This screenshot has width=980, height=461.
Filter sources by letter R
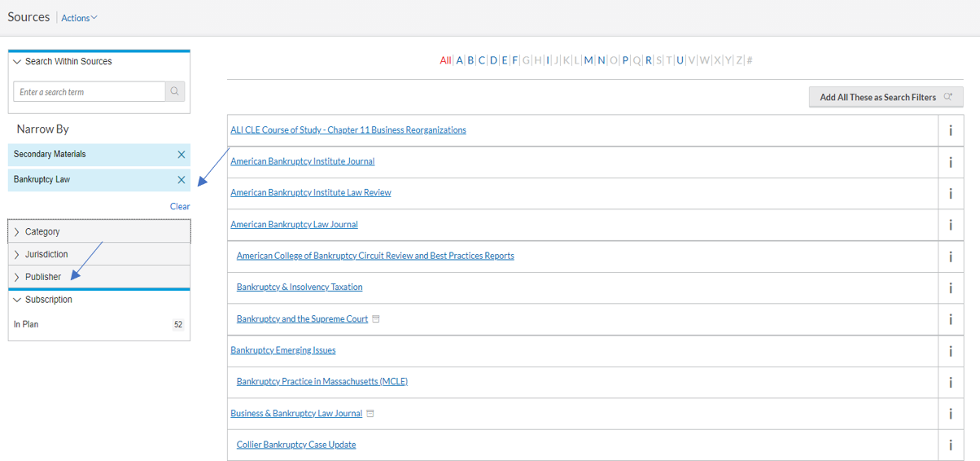649,60
